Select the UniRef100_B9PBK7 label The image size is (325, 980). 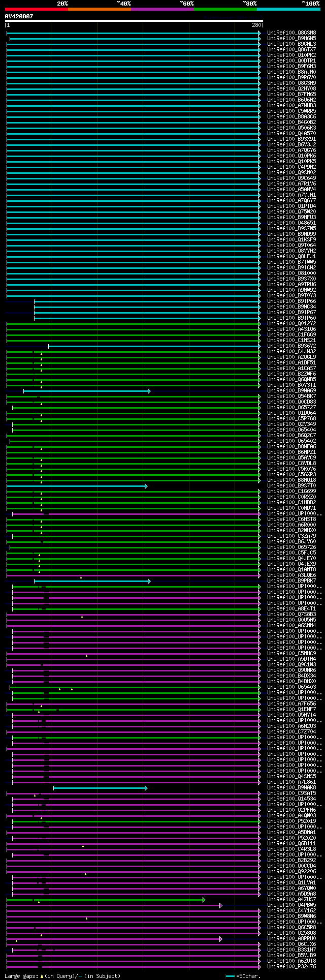pos(291,580)
